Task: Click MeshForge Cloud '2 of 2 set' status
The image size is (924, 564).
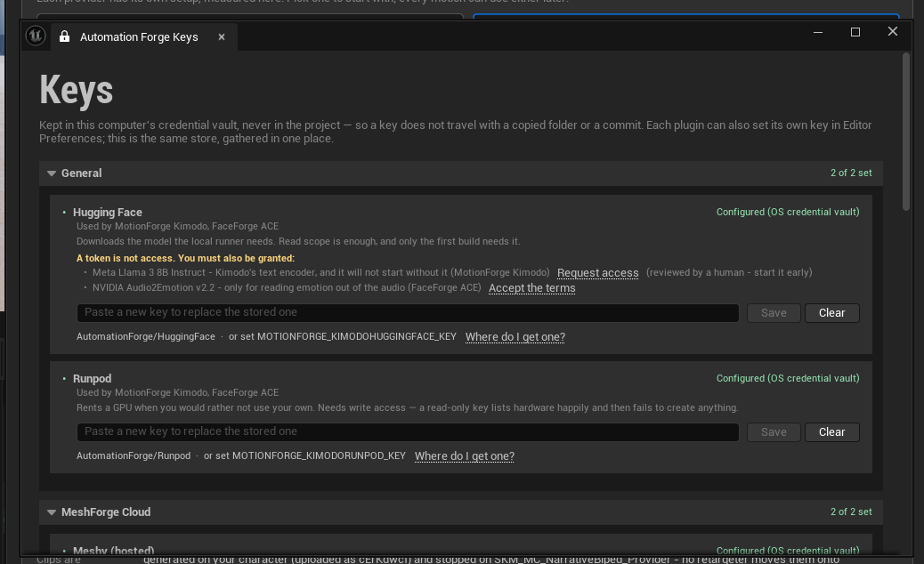Action: pyautogui.click(x=851, y=512)
